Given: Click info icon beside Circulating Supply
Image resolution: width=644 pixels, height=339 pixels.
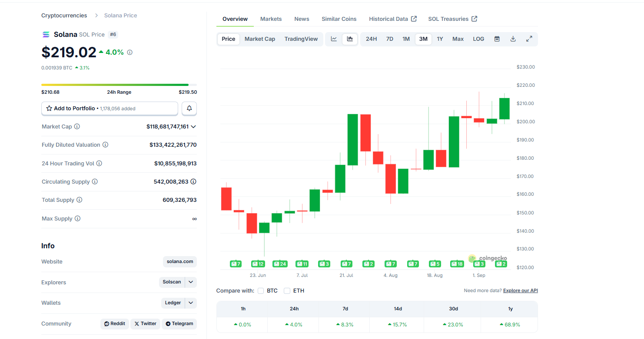Looking at the screenshot, I should click(x=95, y=182).
